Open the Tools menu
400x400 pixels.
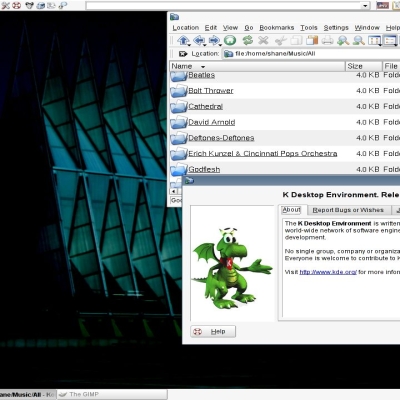click(309, 28)
